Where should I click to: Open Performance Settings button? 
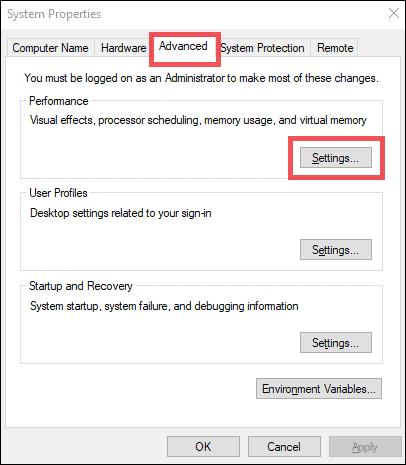click(x=336, y=158)
